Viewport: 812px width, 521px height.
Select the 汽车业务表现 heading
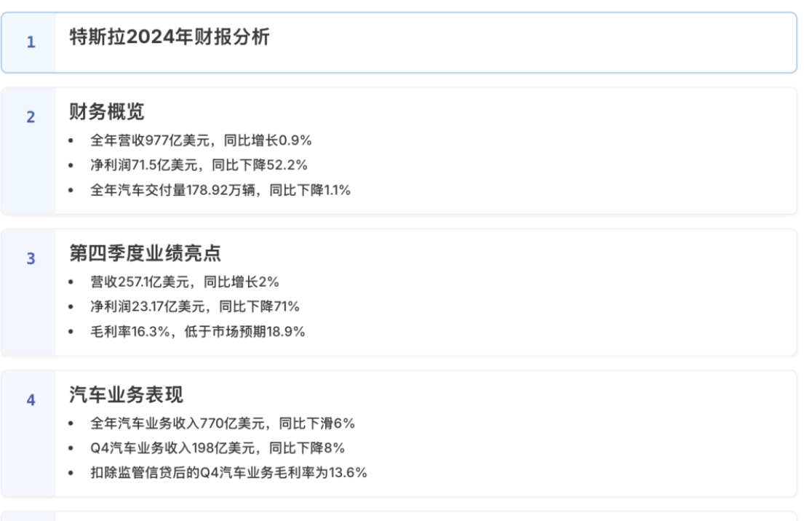pos(126,394)
